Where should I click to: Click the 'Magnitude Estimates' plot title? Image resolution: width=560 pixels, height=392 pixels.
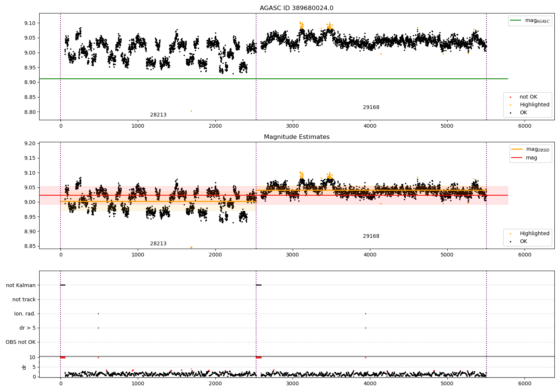[x=296, y=137]
